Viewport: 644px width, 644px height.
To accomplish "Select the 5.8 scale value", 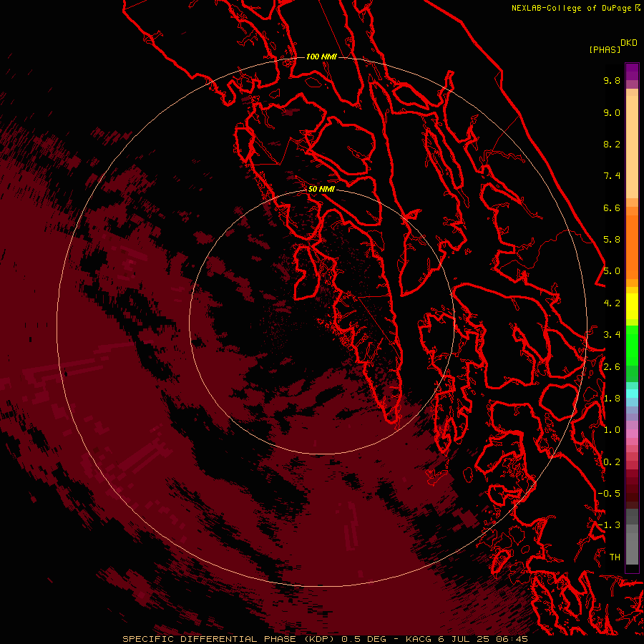I will coord(612,240).
